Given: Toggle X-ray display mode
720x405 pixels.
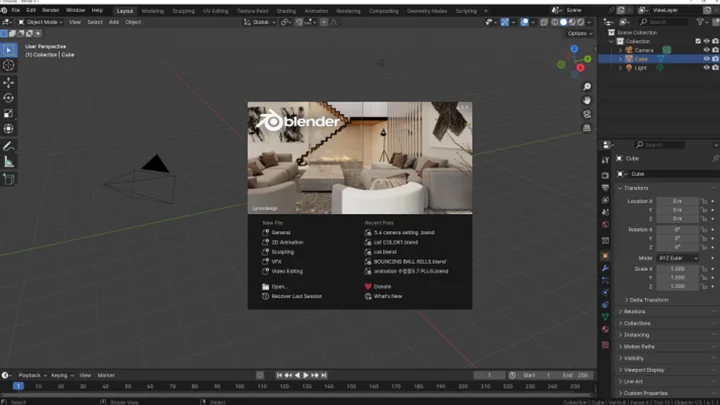Looking at the screenshot, I should coord(544,22).
